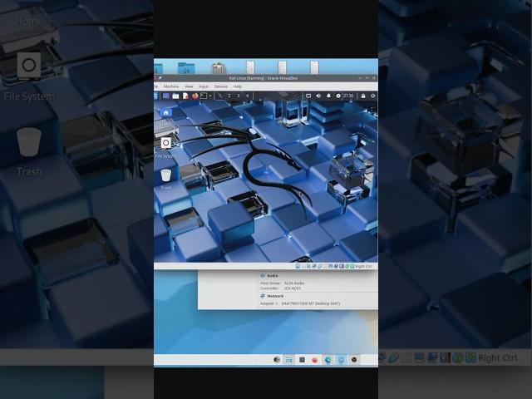Click the power manager icon beside the clock
532x399 pixels.
338,96
